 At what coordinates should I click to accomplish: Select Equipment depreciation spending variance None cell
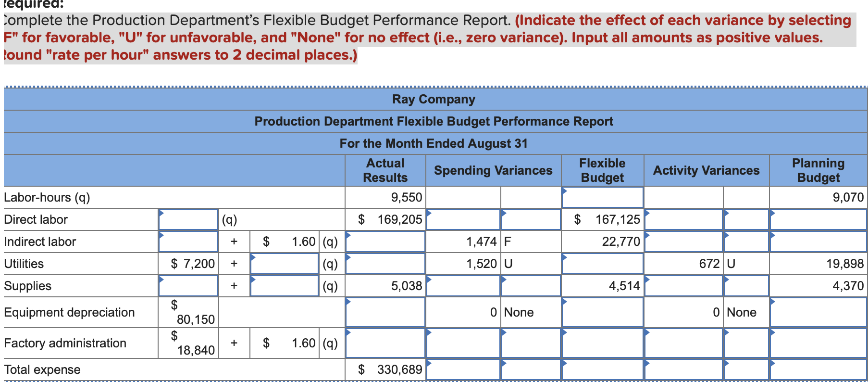[x=531, y=312]
